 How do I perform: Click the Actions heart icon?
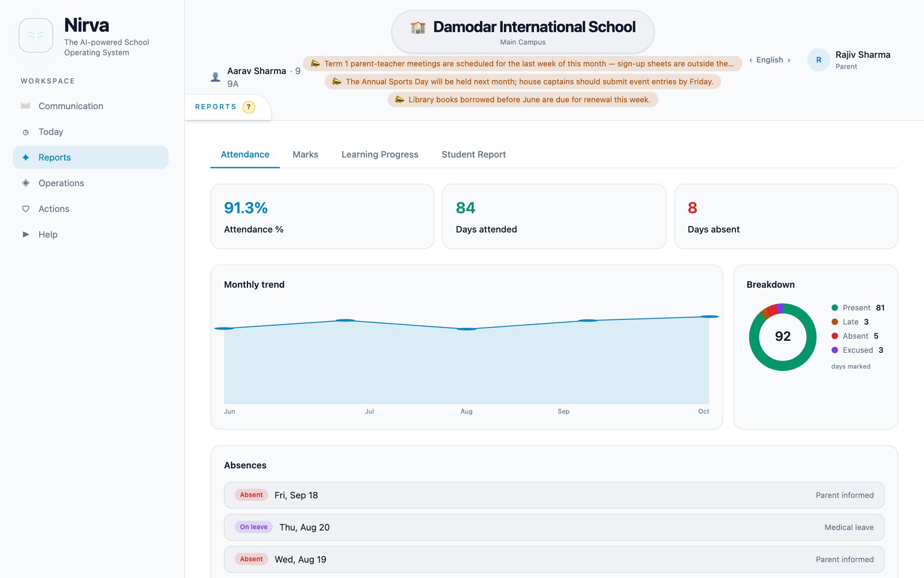[26, 209]
